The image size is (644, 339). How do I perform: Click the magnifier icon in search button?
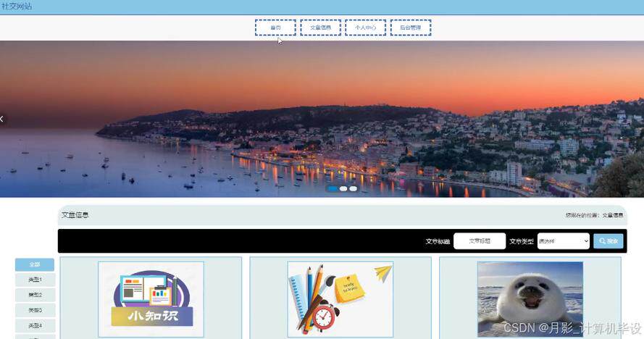click(602, 241)
